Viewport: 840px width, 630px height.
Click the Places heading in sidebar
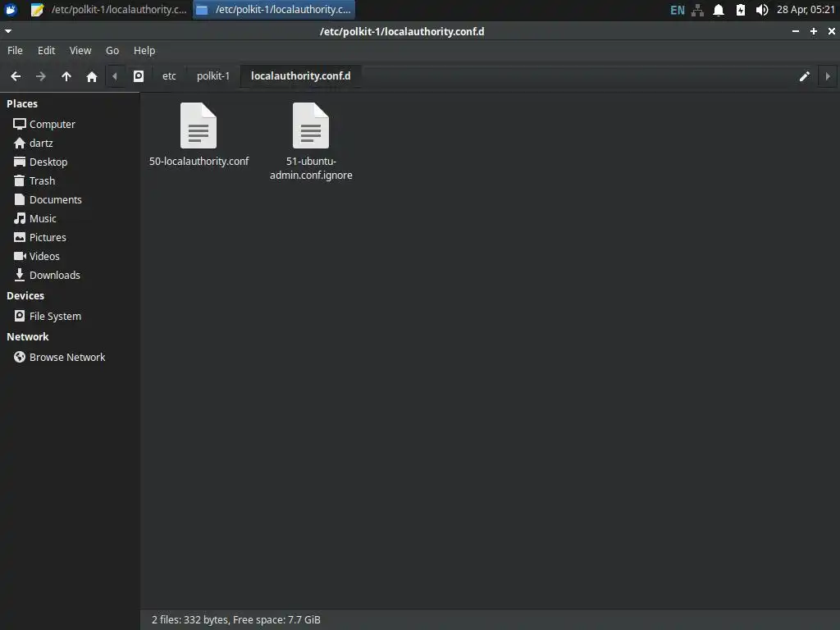[22, 104]
